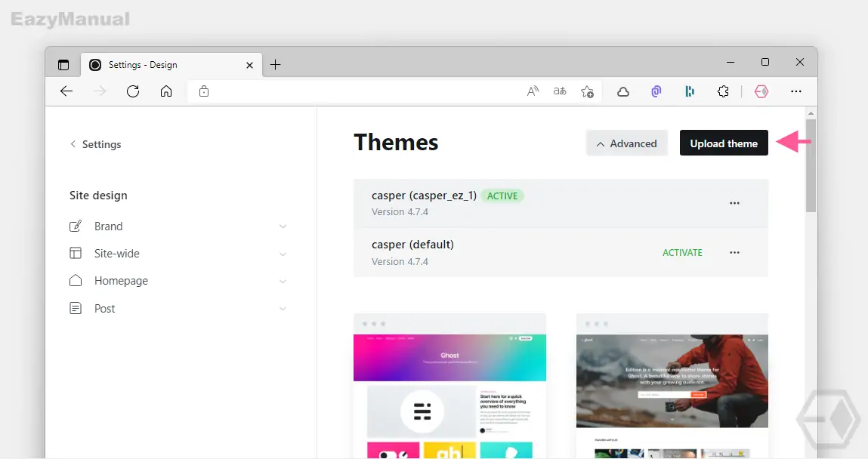Open the tab actions menu icon

click(63, 65)
